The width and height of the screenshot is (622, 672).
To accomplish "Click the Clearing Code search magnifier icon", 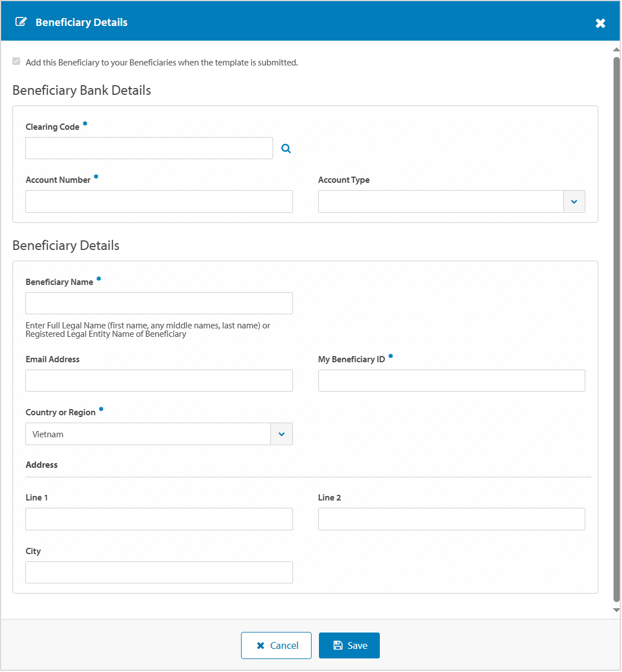I will 286,148.
